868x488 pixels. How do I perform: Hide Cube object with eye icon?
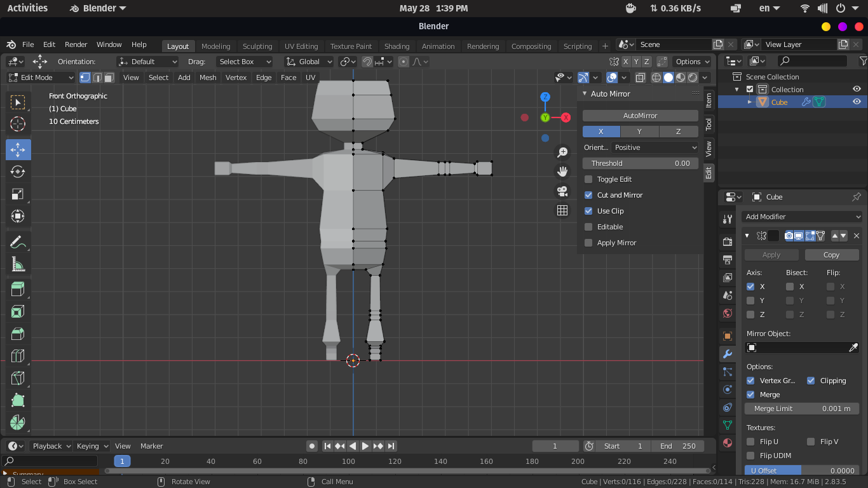point(857,102)
